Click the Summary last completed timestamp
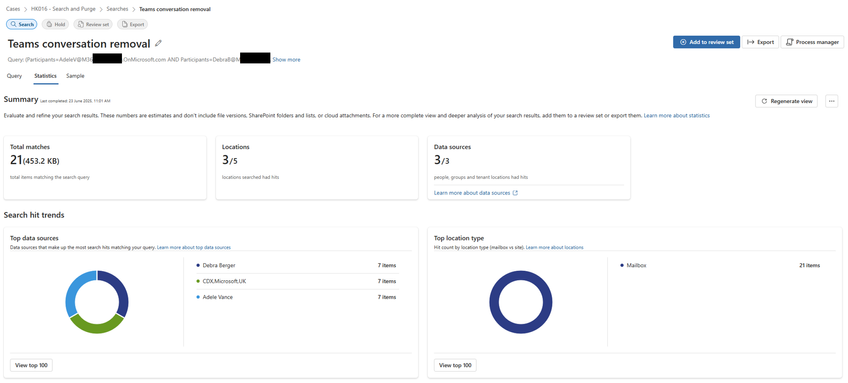Viewport: 848px width, 383px height. pos(76,101)
